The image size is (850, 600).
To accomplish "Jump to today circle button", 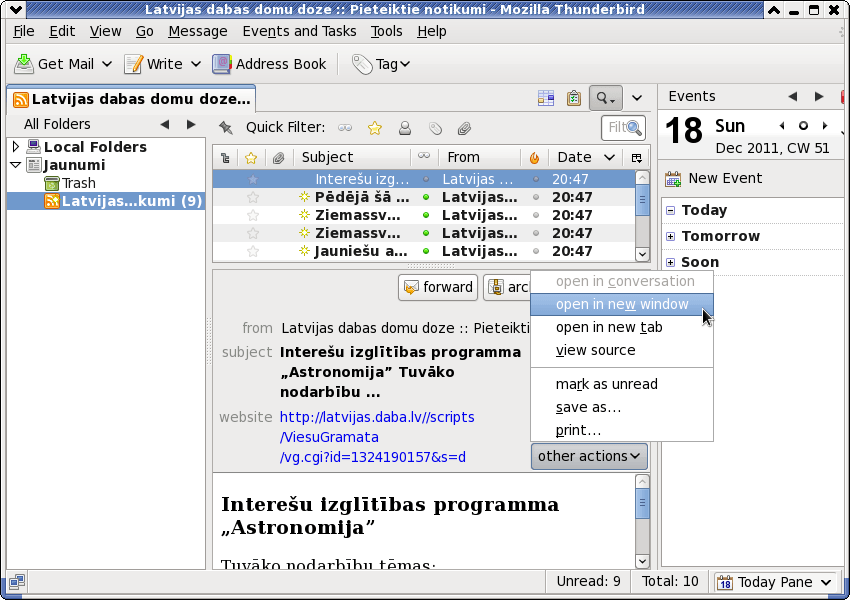I will tap(803, 126).
